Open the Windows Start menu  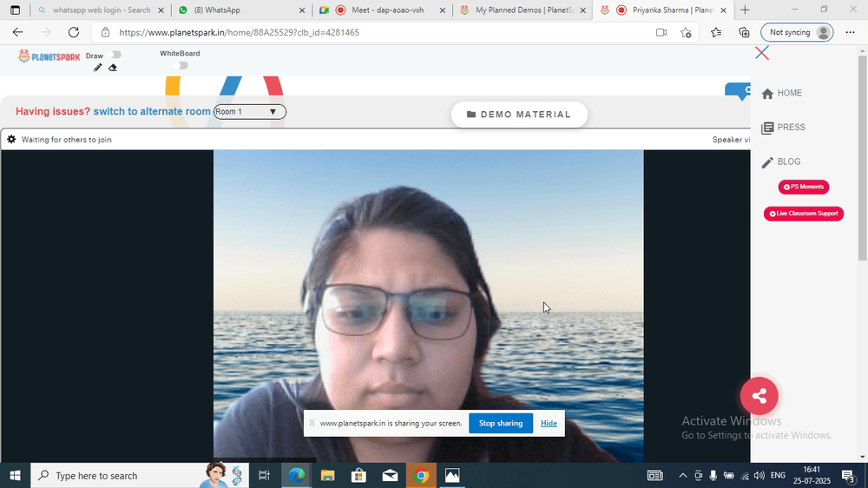[15, 475]
